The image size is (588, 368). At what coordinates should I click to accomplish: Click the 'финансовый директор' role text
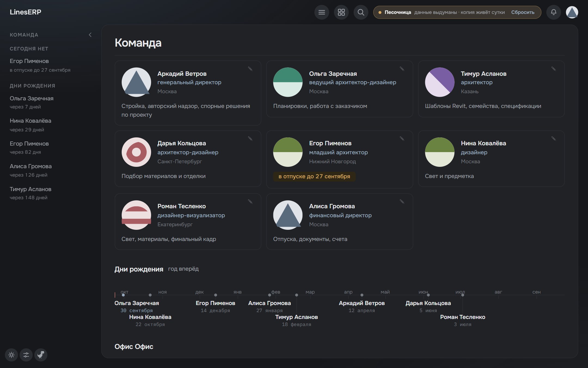[340, 215]
